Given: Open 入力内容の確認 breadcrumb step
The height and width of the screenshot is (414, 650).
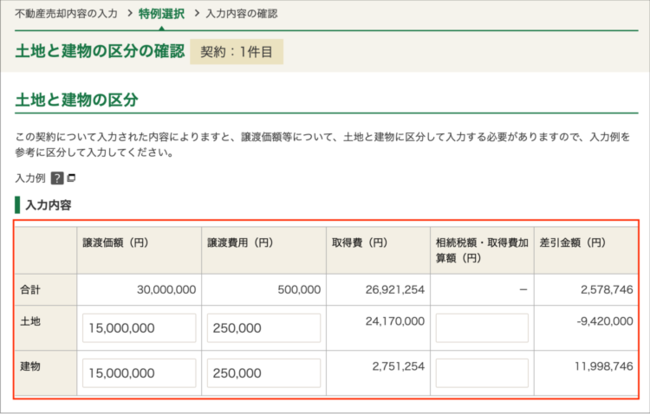Looking at the screenshot, I should coord(242,14).
